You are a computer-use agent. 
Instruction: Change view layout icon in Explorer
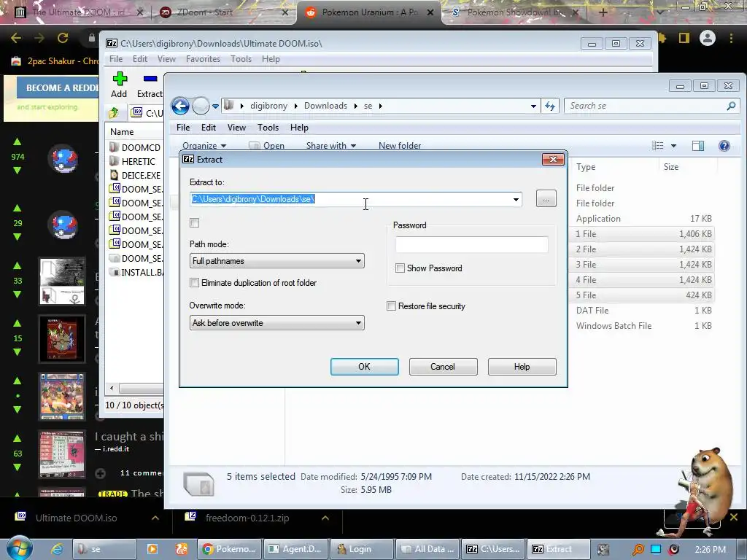click(658, 146)
